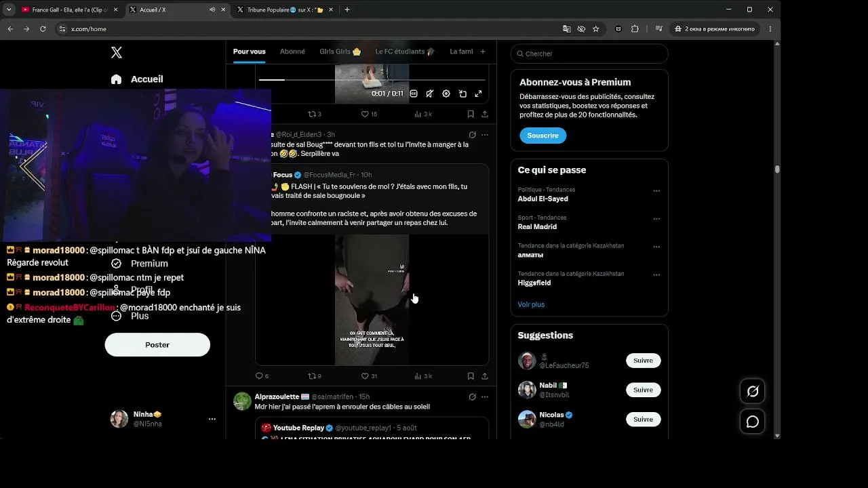Image resolution: width=868 pixels, height=488 pixels.
Task: Open the Abdul El-Sayed trend
Action: [543, 199]
